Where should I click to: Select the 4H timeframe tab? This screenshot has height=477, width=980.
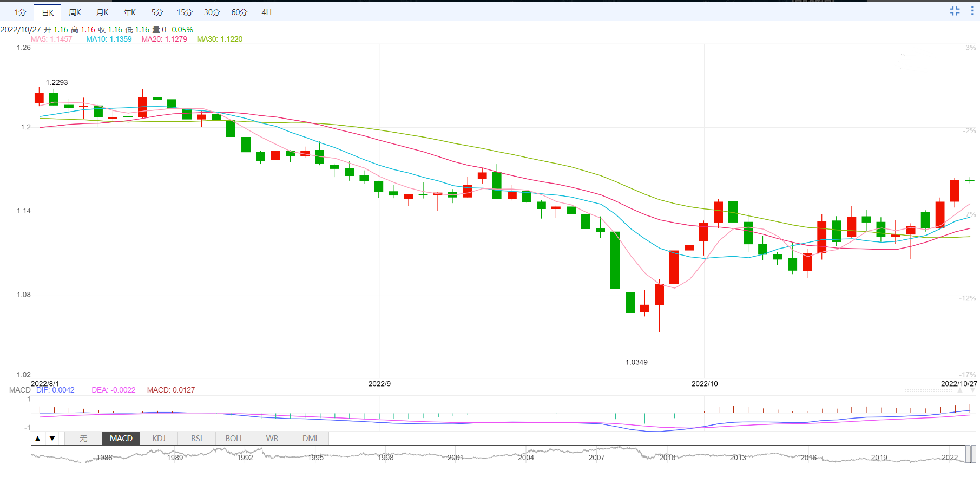click(x=266, y=12)
